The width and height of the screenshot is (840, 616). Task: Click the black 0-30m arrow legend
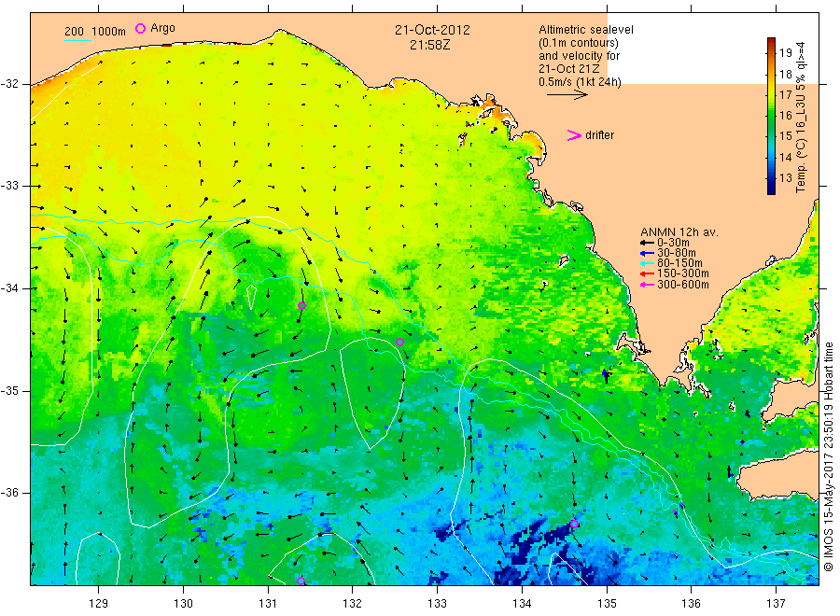point(647,243)
